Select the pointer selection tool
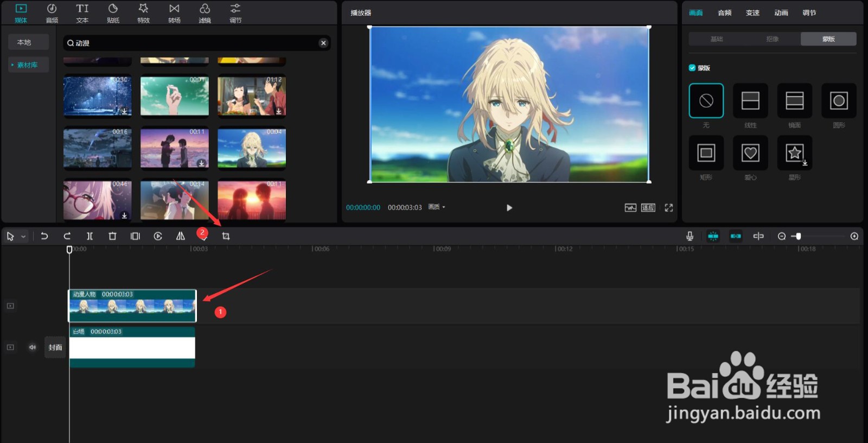This screenshot has width=868, height=443. click(10, 236)
